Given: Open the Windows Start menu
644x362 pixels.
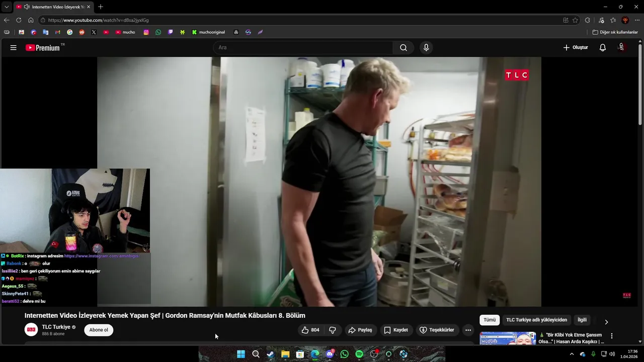Looking at the screenshot, I should (241, 354).
